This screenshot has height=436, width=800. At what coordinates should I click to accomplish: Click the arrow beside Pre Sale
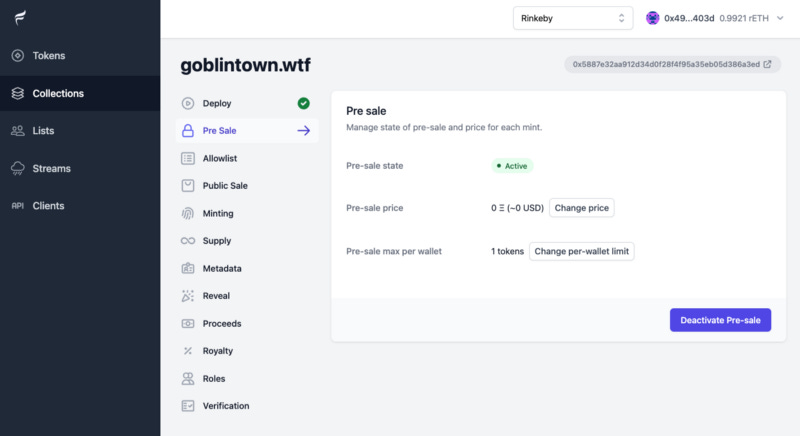[304, 131]
